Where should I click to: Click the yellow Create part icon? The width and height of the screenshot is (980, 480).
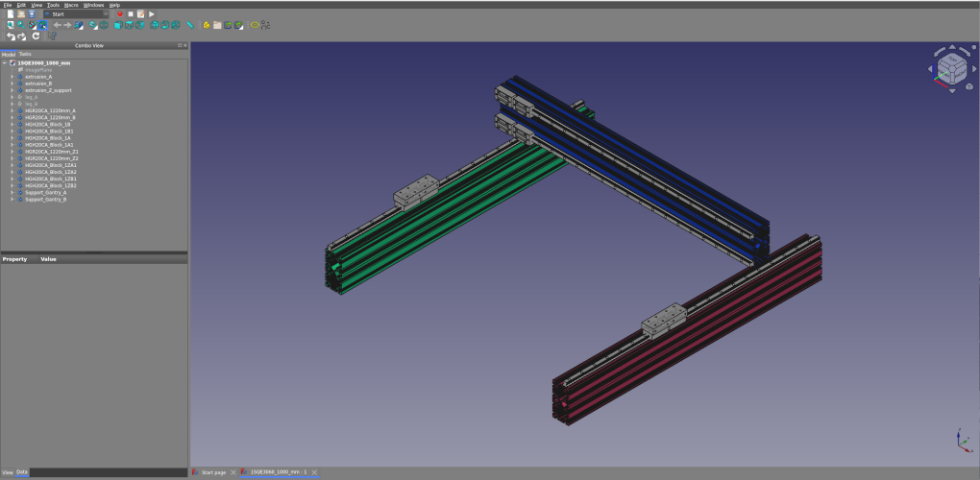pyautogui.click(x=207, y=25)
